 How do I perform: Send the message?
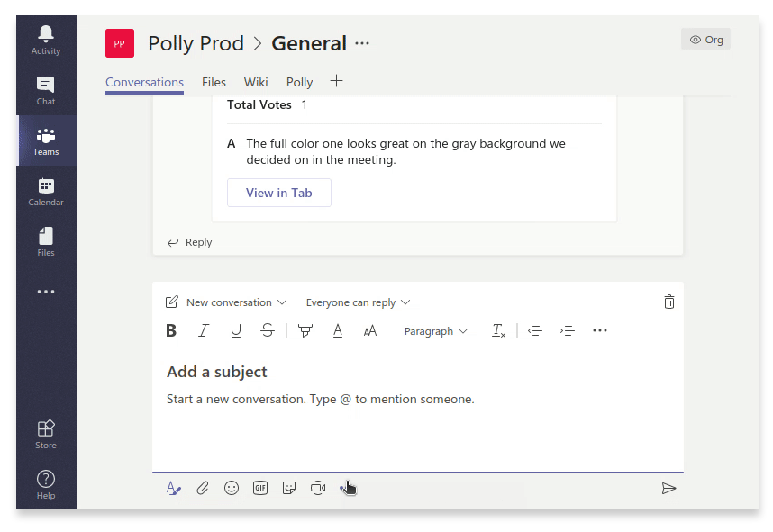(668, 488)
